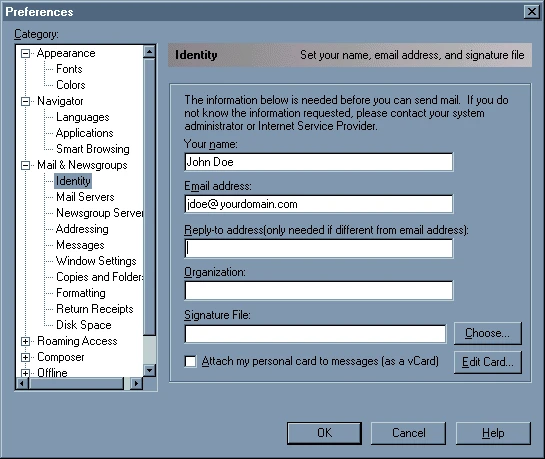The image size is (545, 459).
Task: Click the Your name text field
Action: pyautogui.click(x=319, y=162)
